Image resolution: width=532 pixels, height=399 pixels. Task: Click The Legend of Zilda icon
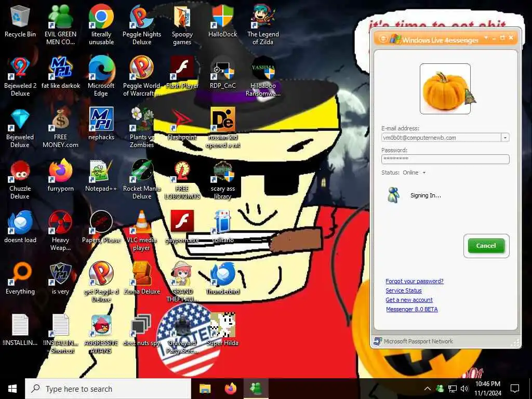263,17
